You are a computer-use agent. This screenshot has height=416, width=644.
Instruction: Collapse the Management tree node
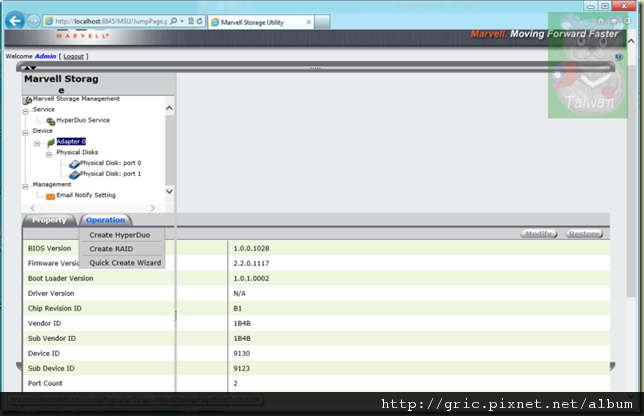coord(25,186)
